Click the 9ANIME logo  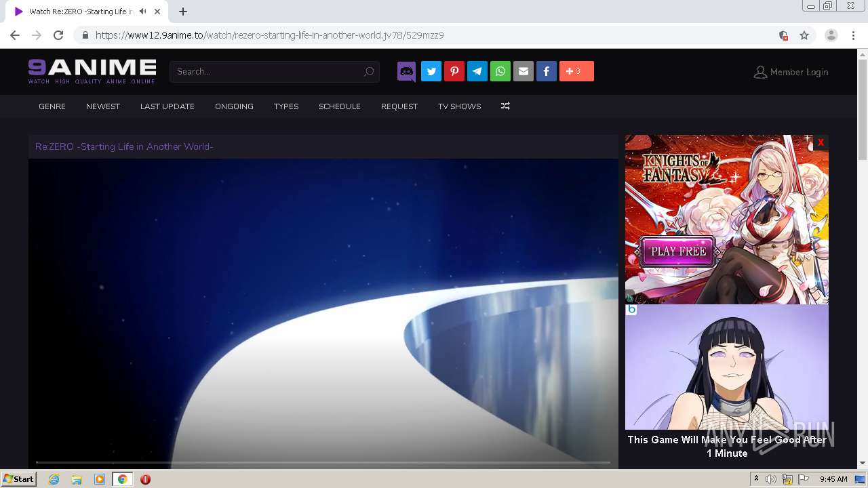tap(92, 71)
